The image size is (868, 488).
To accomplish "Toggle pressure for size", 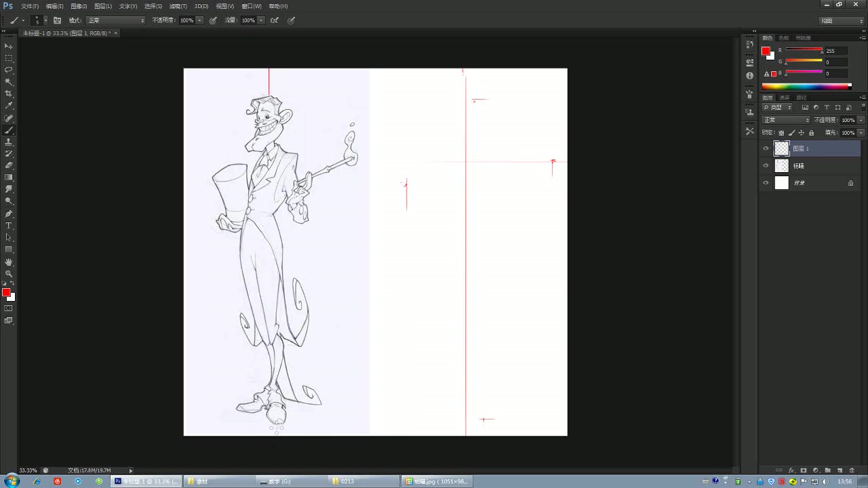I will tap(291, 20).
